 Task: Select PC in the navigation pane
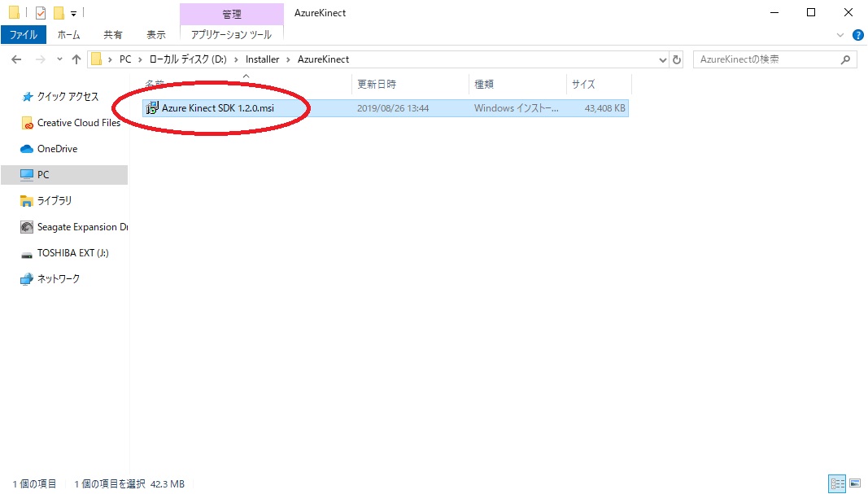[x=64, y=174]
